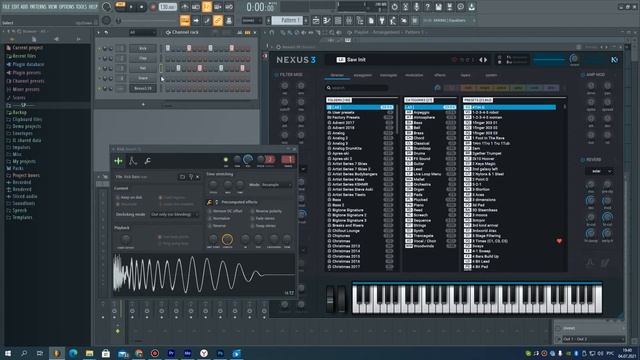The height and width of the screenshot is (360, 640).
Task: Open Declicking mode dropdown
Action: (174, 214)
